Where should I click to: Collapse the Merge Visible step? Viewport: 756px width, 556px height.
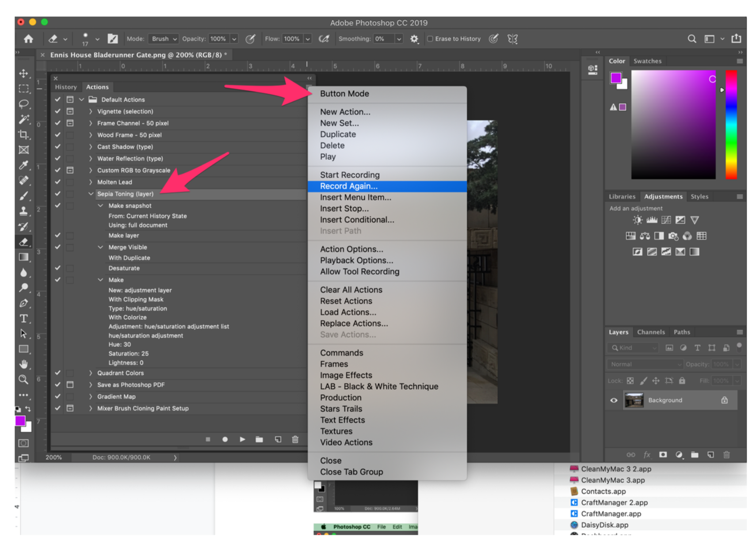(x=100, y=247)
